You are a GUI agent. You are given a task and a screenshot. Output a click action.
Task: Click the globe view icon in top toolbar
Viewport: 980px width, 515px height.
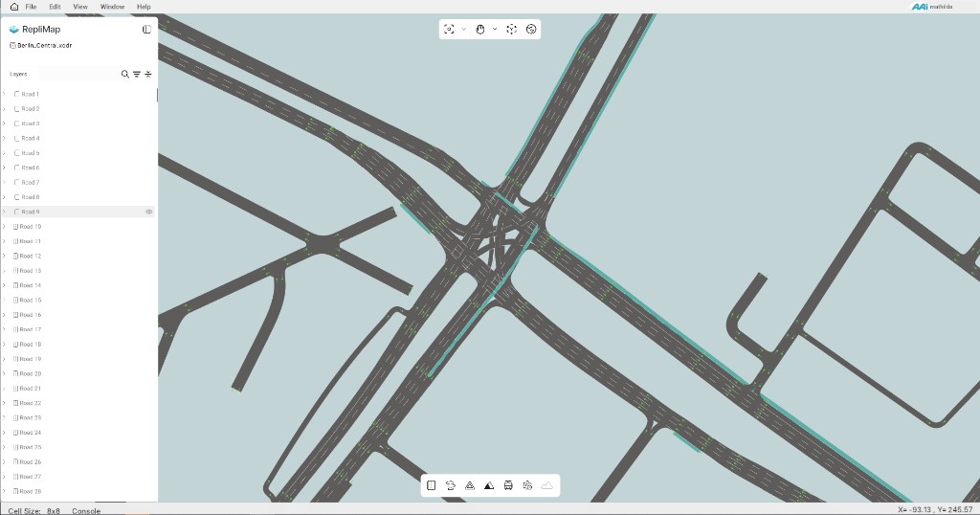tap(531, 30)
